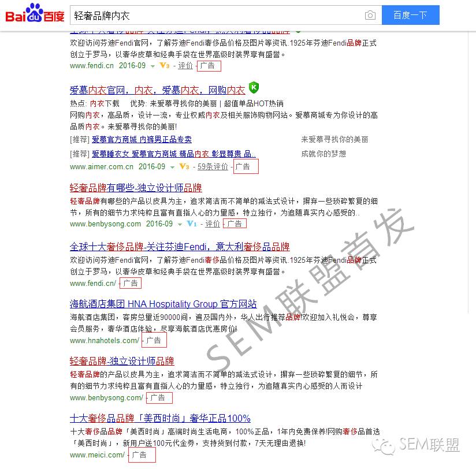476x469 pixels.
Task: Open 评价 link on www.benbysong.com line
Action: coord(213,224)
